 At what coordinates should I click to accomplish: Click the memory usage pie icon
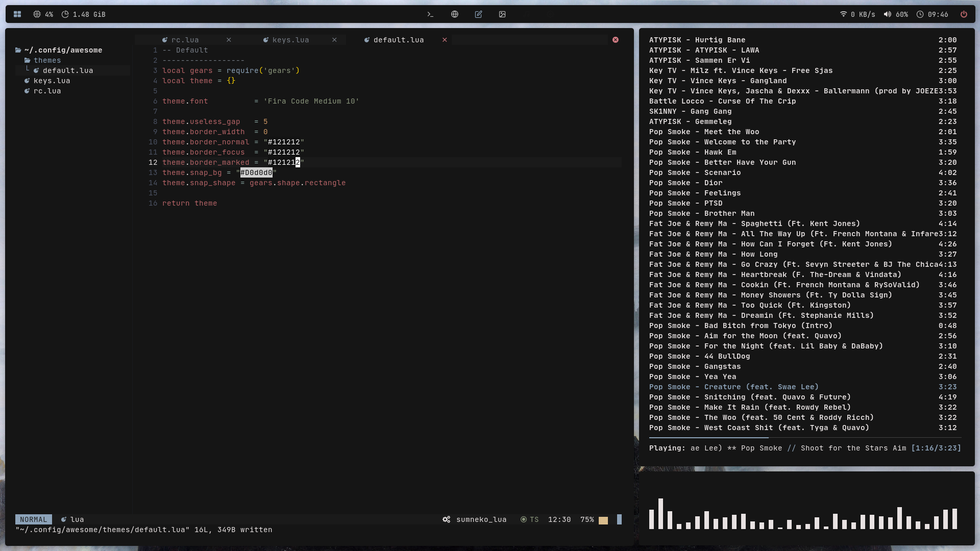pyautogui.click(x=65, y=14)
